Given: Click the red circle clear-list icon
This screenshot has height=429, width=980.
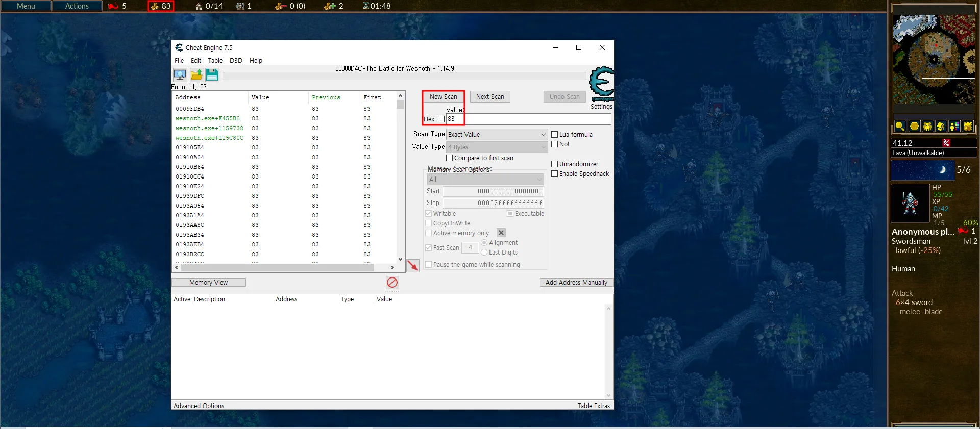Looking at the screenshot, I should click(x=392, y=282).
